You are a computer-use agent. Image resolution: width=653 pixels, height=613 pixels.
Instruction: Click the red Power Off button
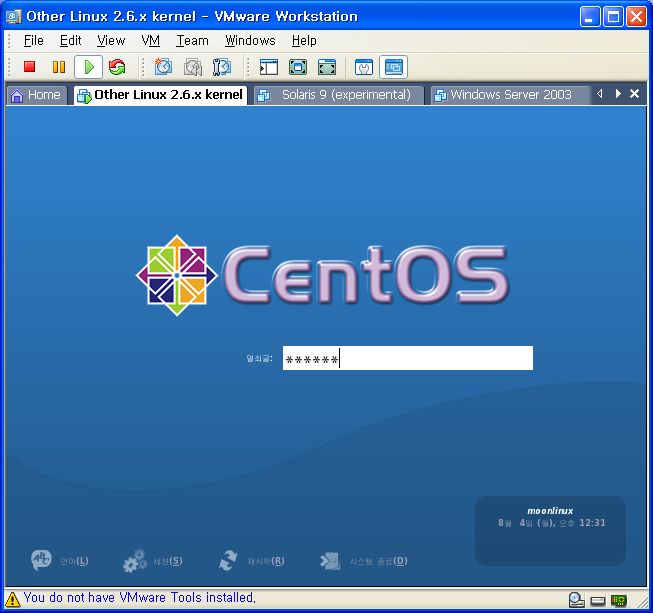coord(30,67)
